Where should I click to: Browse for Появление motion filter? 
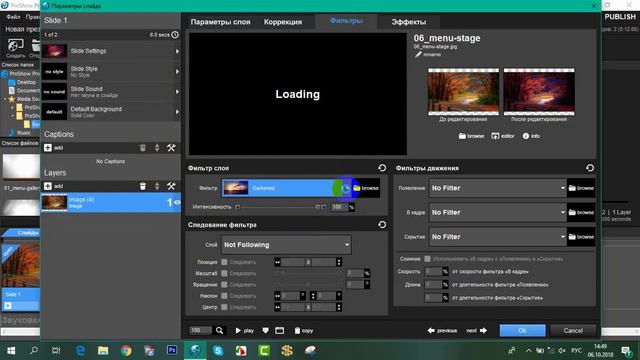pos(581,188)
